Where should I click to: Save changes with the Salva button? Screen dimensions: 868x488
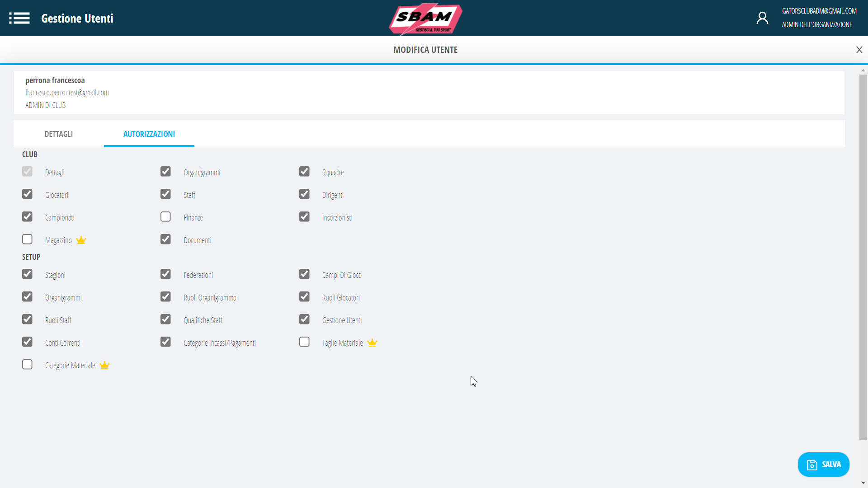(823, 465)
